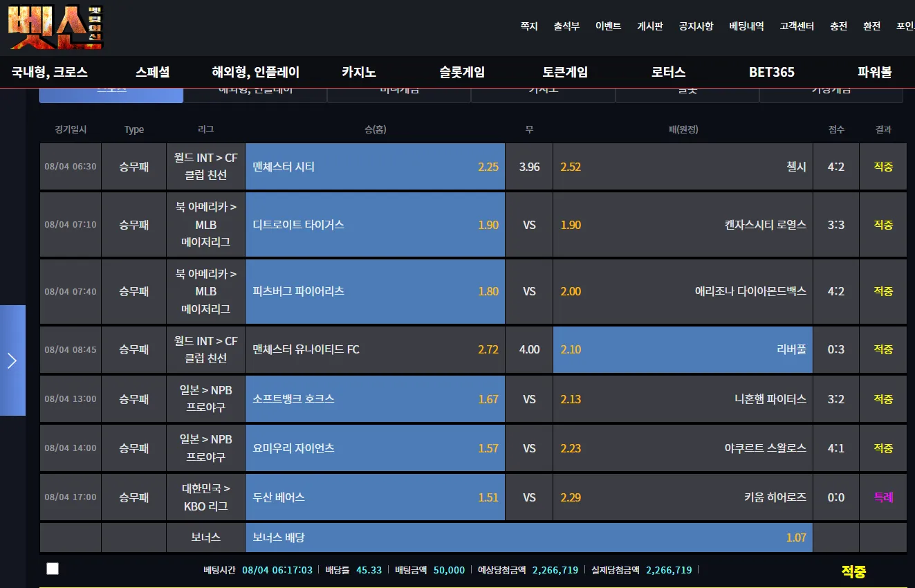This screenshot has width=915, height=588.
Task: Click the 리그 column header
Action: 206,129
